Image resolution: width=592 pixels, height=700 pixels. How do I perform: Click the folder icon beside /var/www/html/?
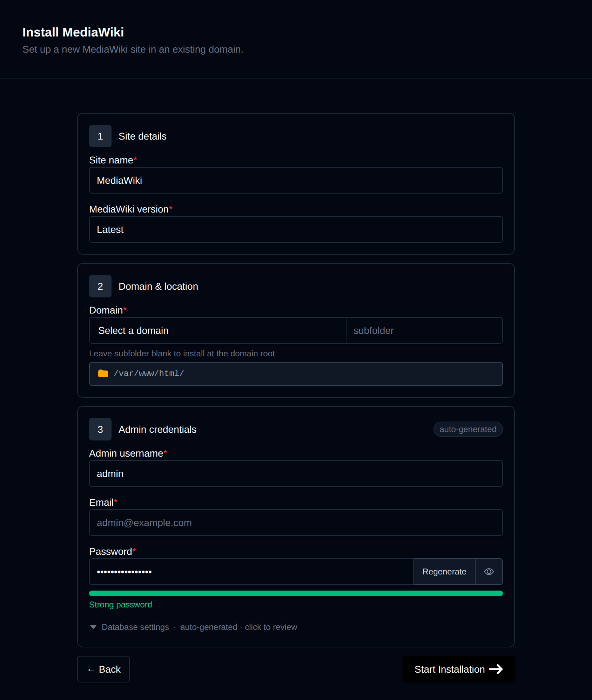pos(103,373)
